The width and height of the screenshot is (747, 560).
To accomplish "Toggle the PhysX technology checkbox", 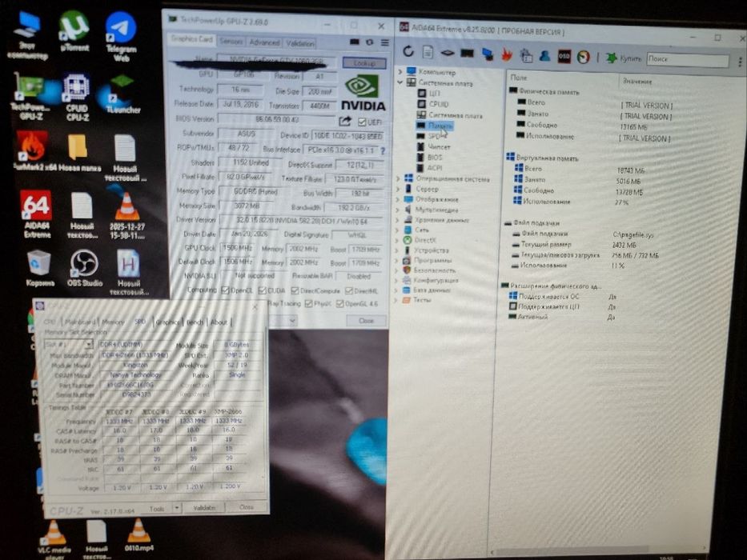I will click(309, 303).
